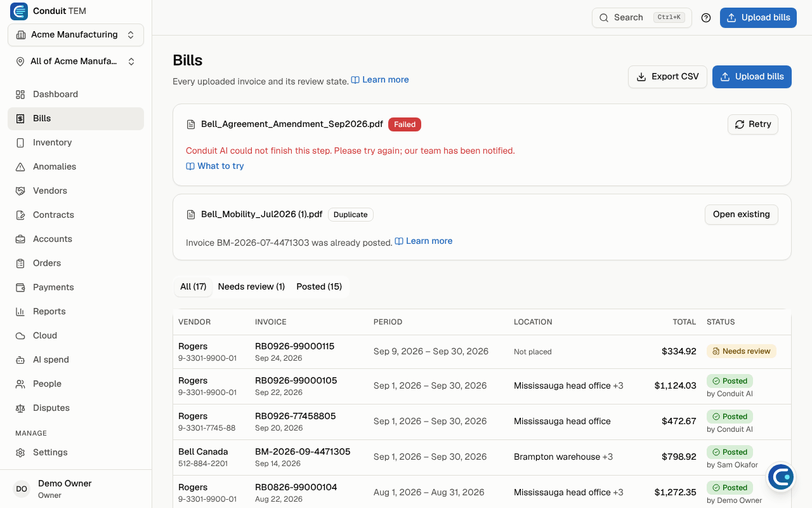This screenshot has height=508, width=812.
Task: Retry the failed Bell Agreement upload
Action: point(753,124)
